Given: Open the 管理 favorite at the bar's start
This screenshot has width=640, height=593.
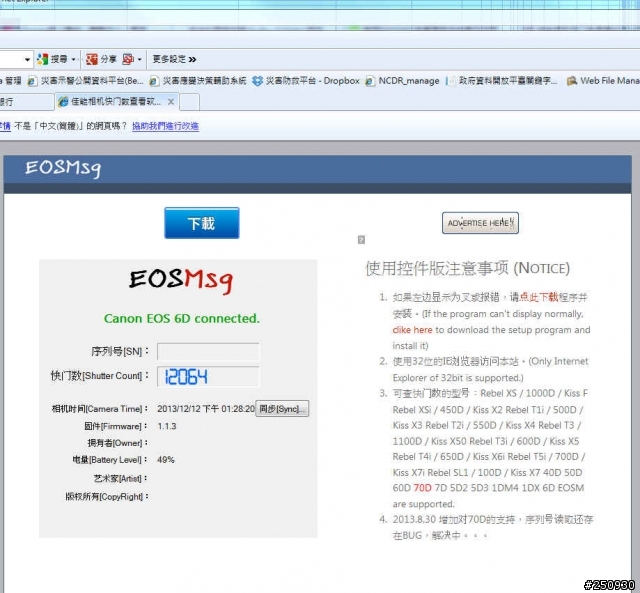Looking at the screenshot, I should (x=11, y=80).
